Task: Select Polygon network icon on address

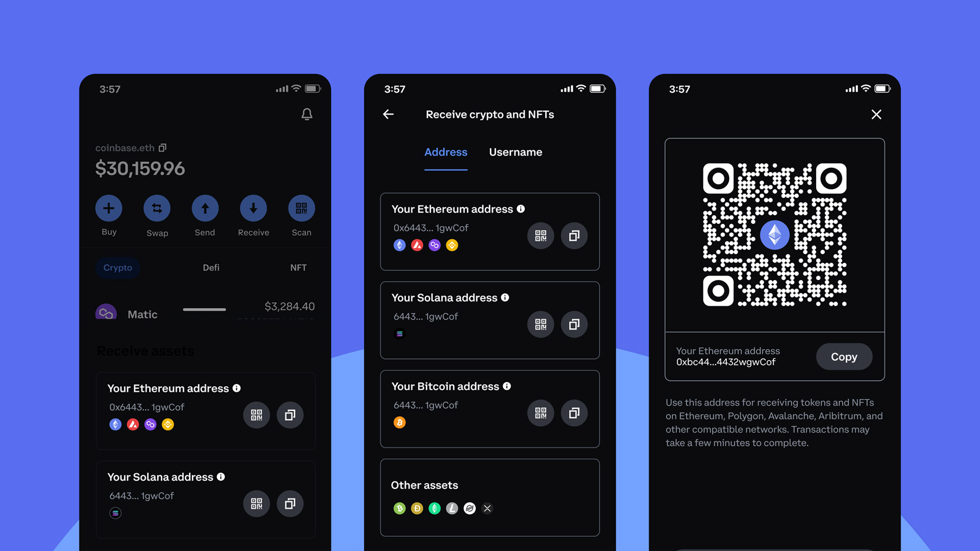Action: tap(433, 244)
